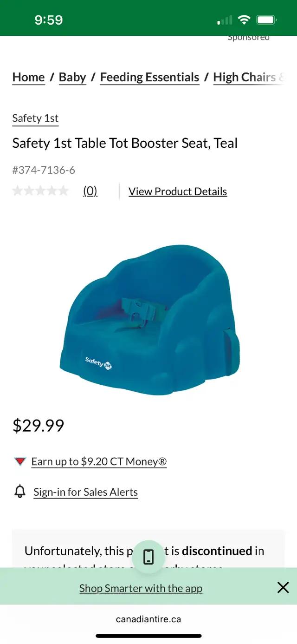Open Sign-in for Sales Alerts link
The width and height of the screenshot is (297, 644).
[86, 492]
